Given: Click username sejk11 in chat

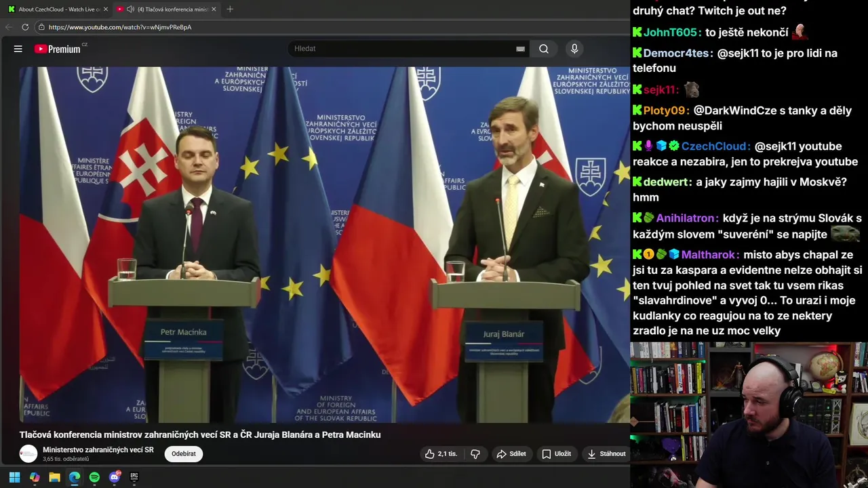Looking at the screenshot, I should pyautogui.click(x=660, y=90).
